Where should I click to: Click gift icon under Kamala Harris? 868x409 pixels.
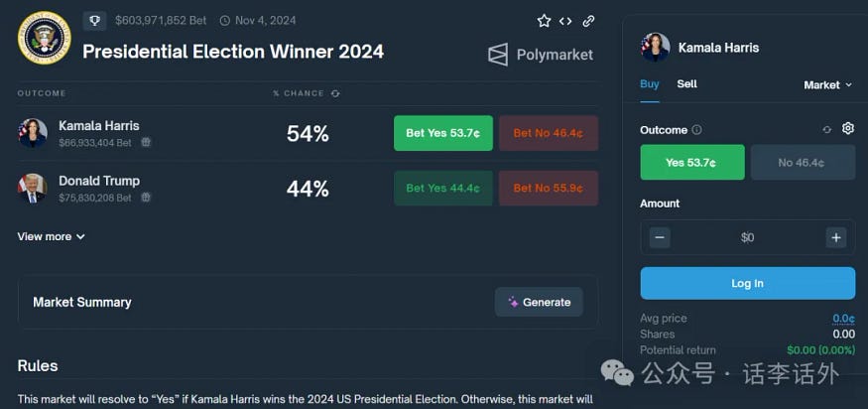click(x=146, y=143)
